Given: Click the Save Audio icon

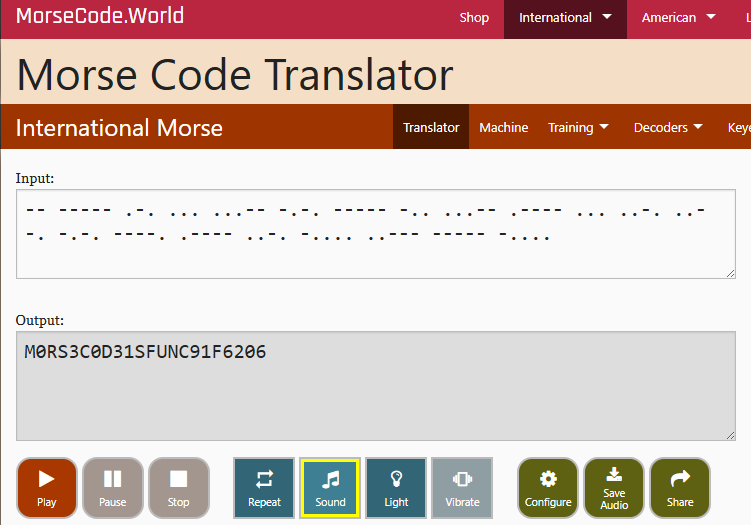Looking at the screenshot, I should pyautogui.click(x=614, y=488).
